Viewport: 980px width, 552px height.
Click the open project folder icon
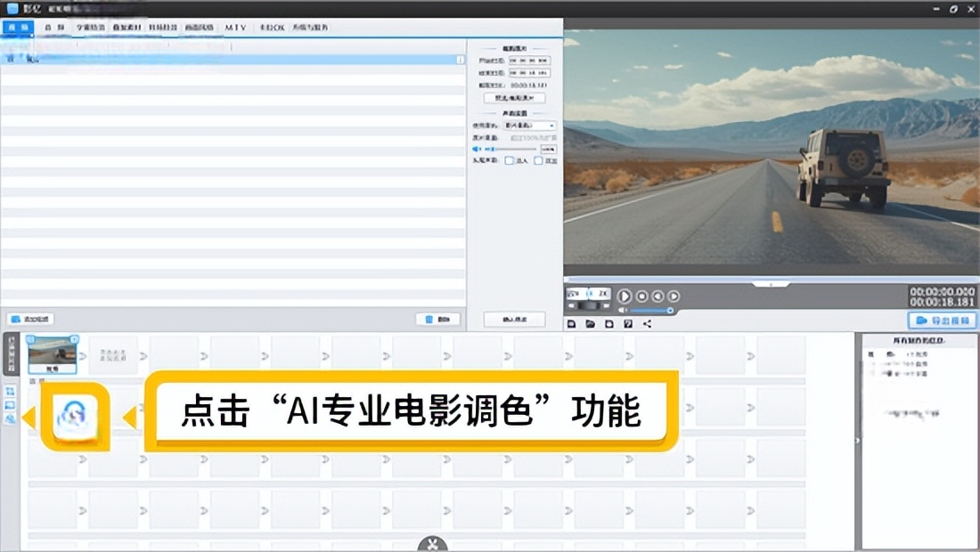click(x=590, y=324)
